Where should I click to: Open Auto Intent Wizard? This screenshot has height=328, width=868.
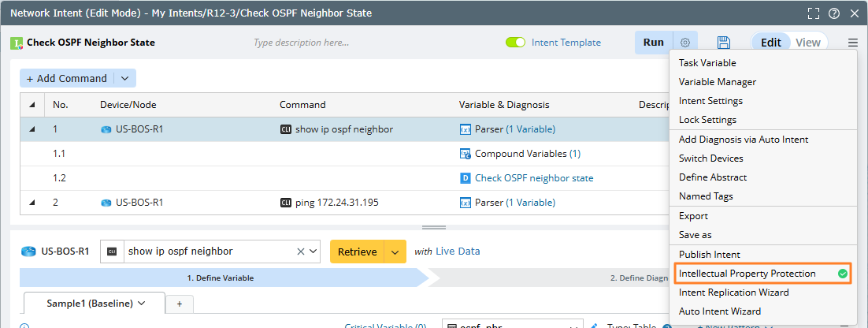point(720,311)
